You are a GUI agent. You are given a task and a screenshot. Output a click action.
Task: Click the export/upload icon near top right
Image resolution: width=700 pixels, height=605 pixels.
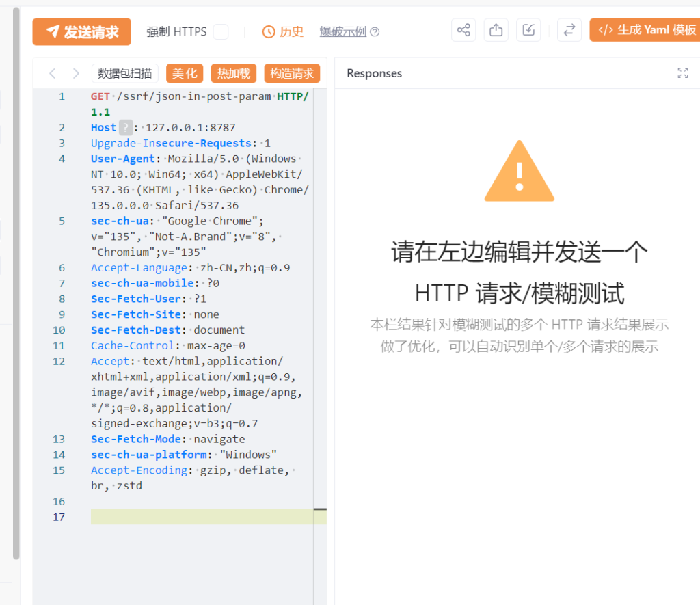(x=496, y=29)
